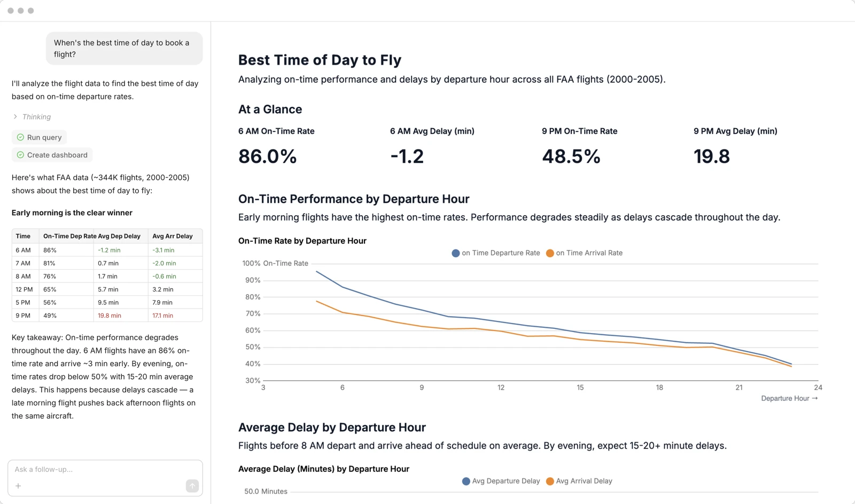Click the user message about booking a flight
855x504 pixels.
tap(124, 49)
